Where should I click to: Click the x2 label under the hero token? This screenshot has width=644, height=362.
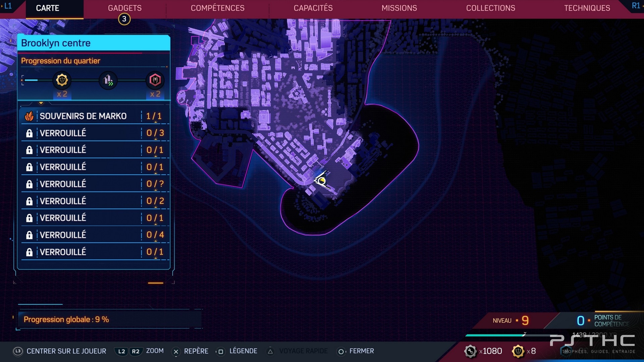coord(155,94)
